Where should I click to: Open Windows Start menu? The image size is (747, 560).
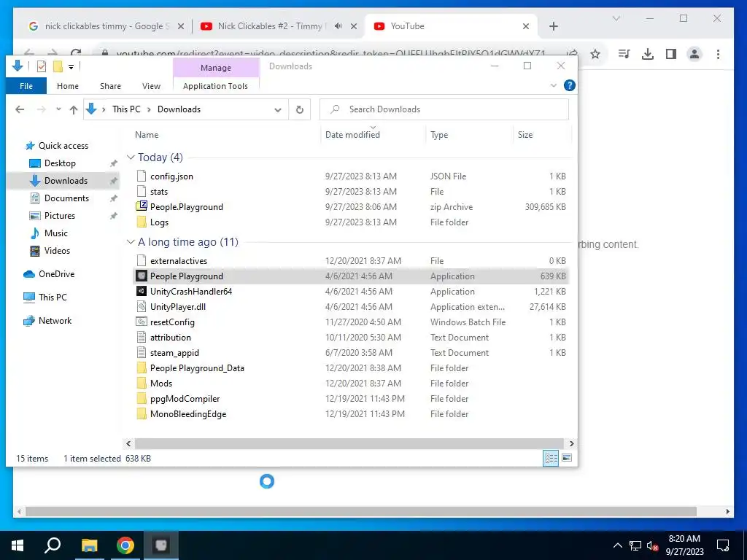coord(18,545)
